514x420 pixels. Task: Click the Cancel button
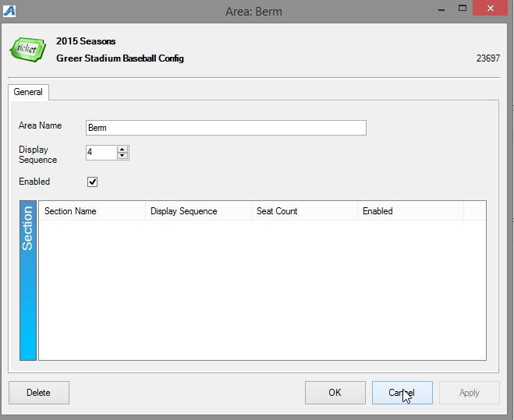[x=402, y=393]
